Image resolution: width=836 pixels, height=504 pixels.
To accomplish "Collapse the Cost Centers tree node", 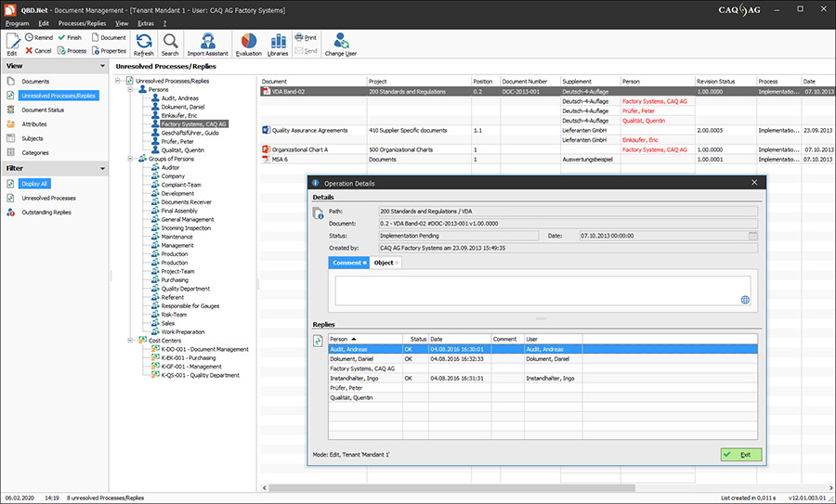I will (129, 341).
